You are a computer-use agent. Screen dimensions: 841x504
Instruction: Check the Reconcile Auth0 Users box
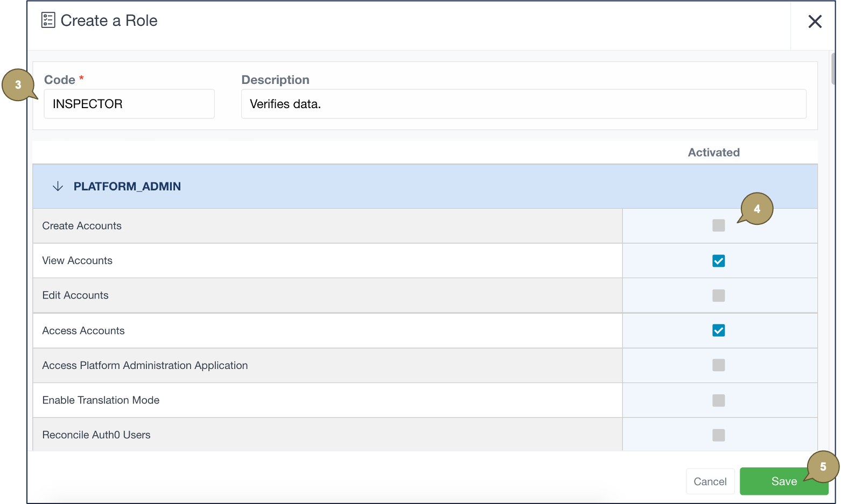[718, 435]
